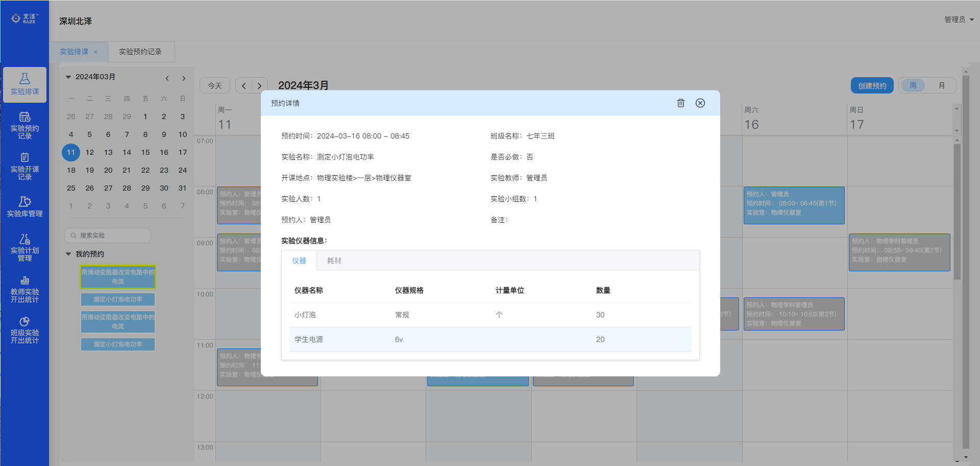Screen dimensions: 980x466
Task: Switch calendar to 月 view
Action: pyautogui.click(x=942, y=85)
